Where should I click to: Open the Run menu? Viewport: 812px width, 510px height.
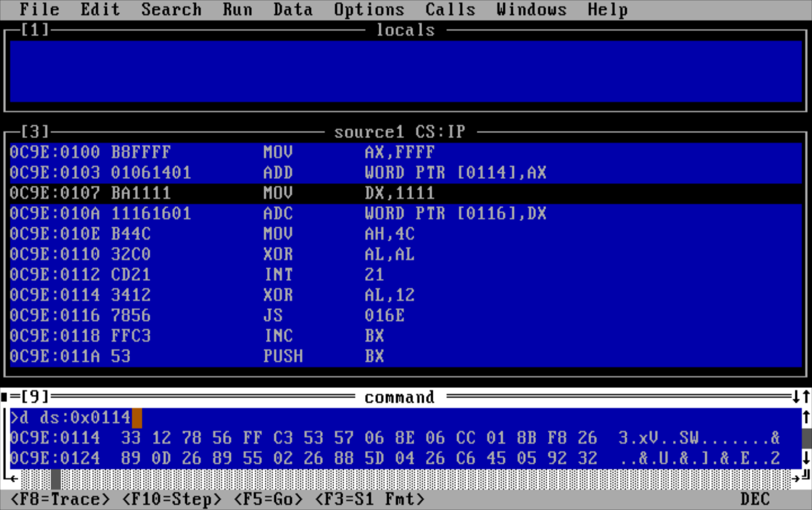tap(237, 9)
